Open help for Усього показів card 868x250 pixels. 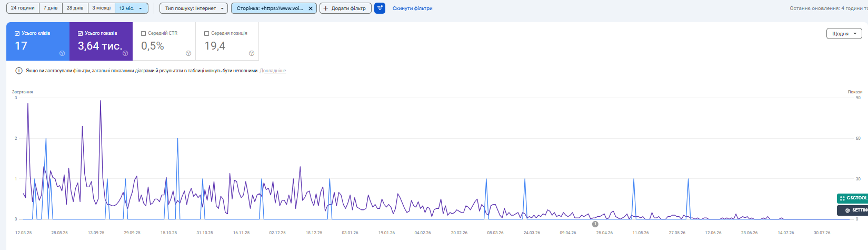[x=125, y=53]
